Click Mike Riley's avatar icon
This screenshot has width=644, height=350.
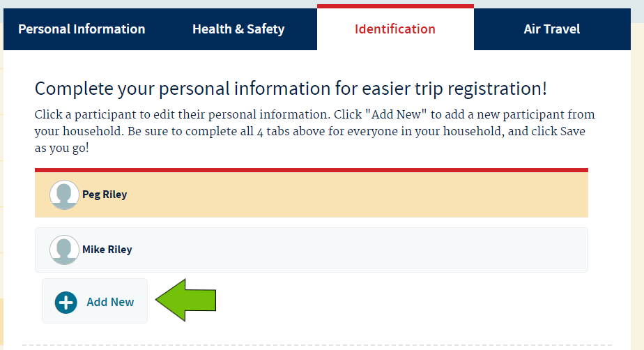pos(64,250)
